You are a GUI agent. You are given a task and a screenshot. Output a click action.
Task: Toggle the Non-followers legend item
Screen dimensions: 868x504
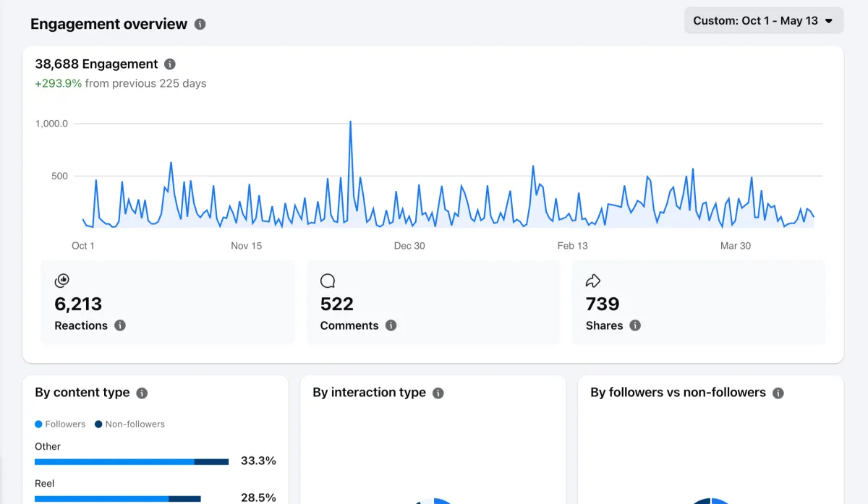click(x=129, y=424)
